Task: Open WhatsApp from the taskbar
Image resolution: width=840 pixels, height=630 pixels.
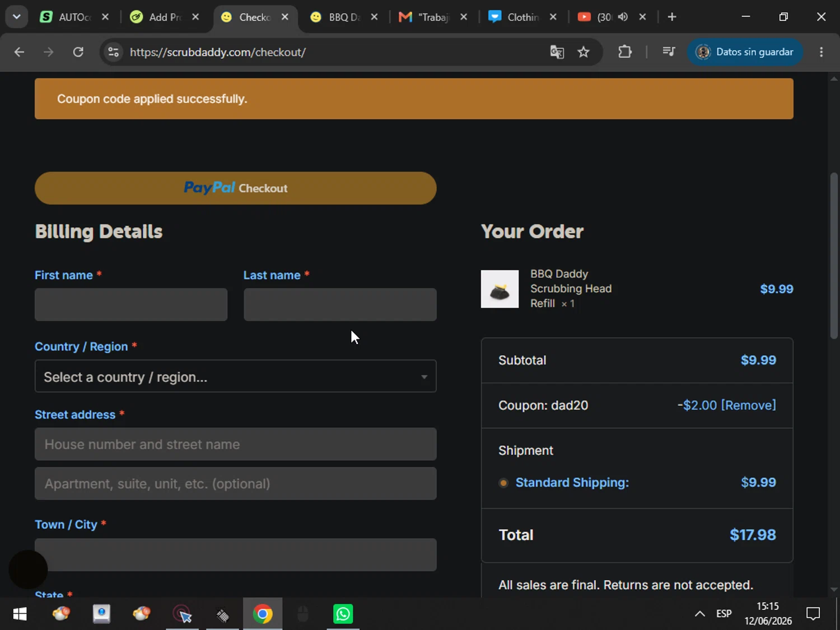Action: 343,614
